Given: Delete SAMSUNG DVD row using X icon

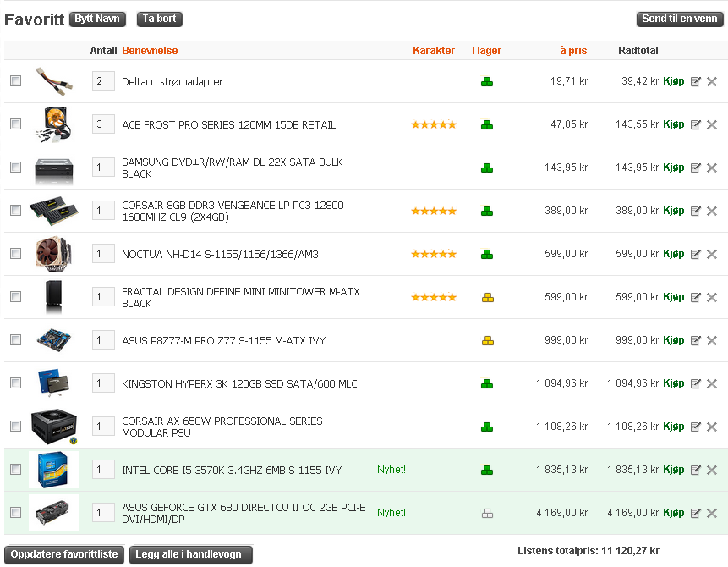Looking at the screenshot, I should pyautogui.click(x=712, y=168).
